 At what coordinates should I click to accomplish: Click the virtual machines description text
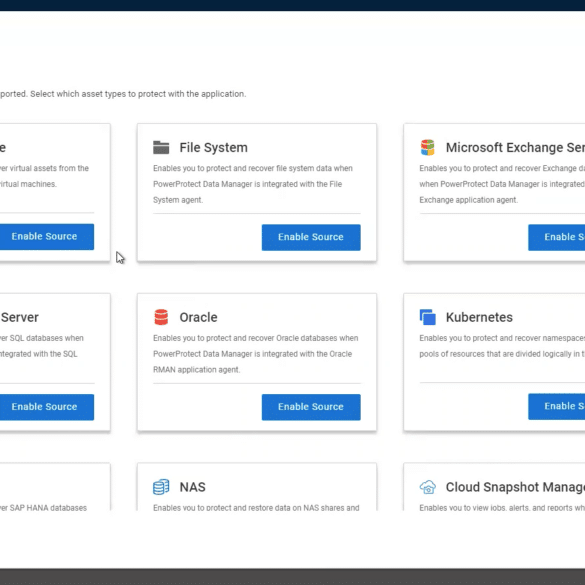(44, 176)
